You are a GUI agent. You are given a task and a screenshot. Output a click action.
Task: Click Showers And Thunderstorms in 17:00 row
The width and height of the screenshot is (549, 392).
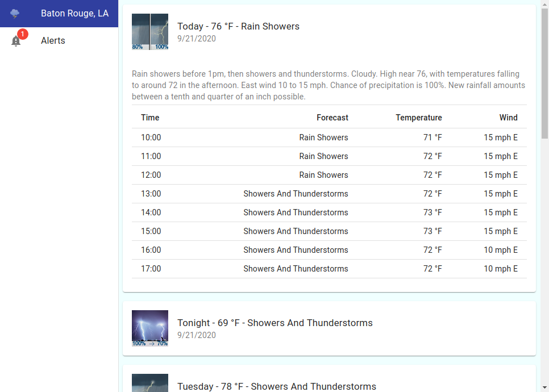(x=296, y=269)
